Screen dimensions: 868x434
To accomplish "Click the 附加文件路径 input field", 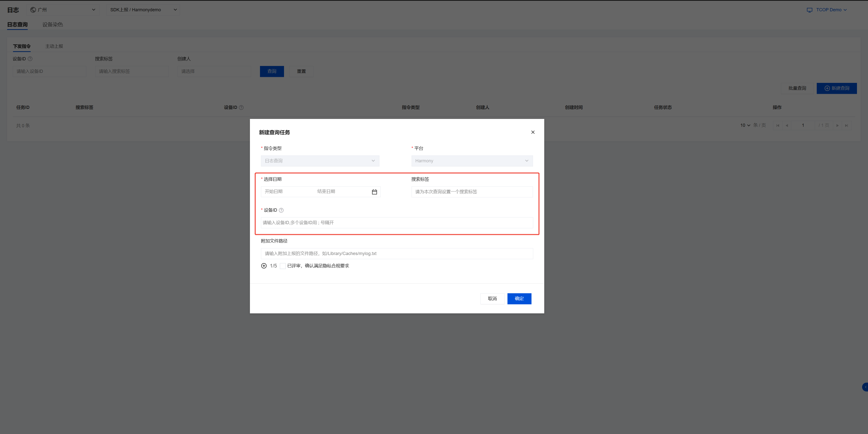I will pos(397,253).
